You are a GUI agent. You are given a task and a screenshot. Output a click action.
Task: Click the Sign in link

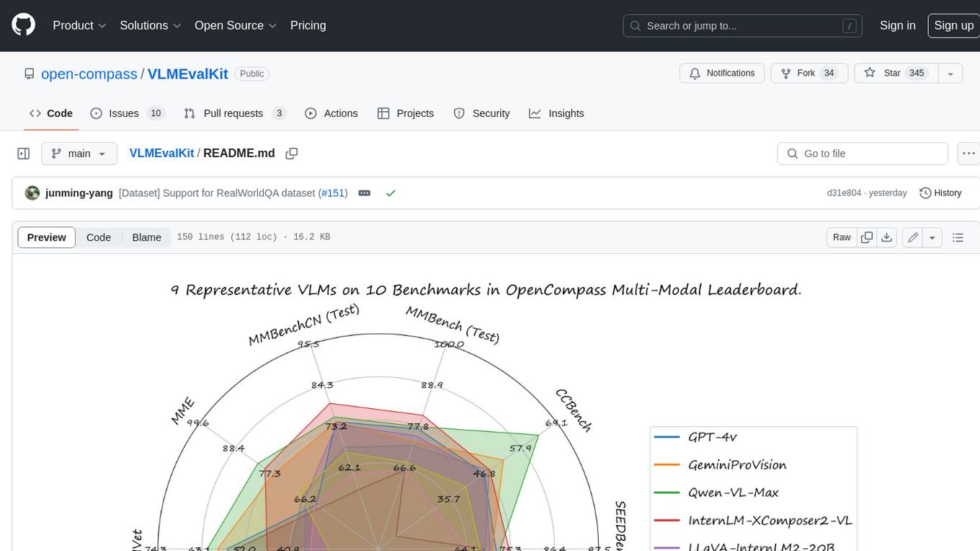(897, 25)
